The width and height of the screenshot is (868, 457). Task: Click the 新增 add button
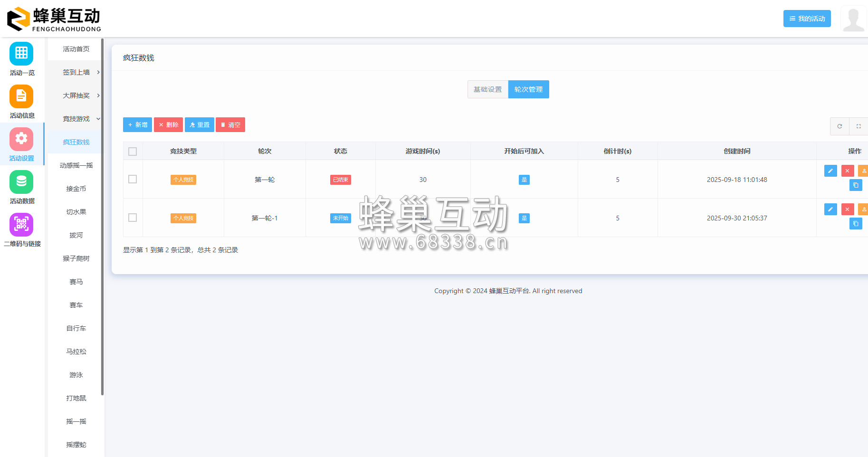click(x=137, y=125)
